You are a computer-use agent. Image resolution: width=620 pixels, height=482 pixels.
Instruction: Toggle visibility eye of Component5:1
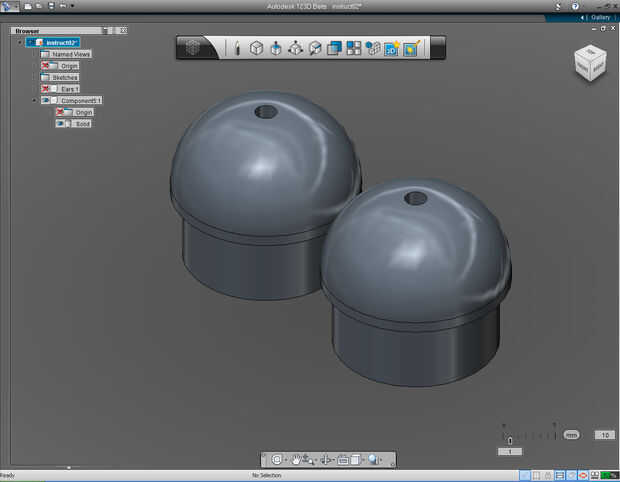click(x=45, y=100)
